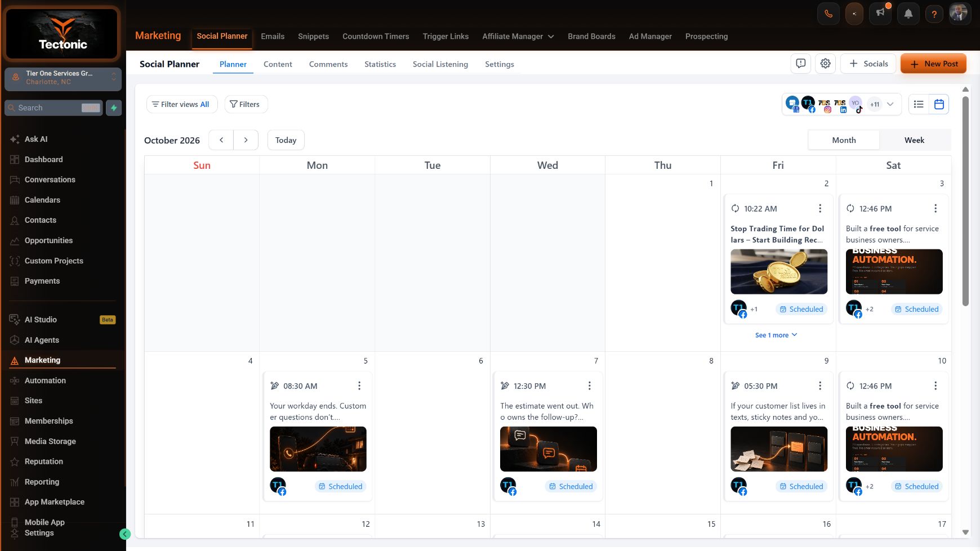
Task: Click the sidebar Search field
Action: click(54, 107)
